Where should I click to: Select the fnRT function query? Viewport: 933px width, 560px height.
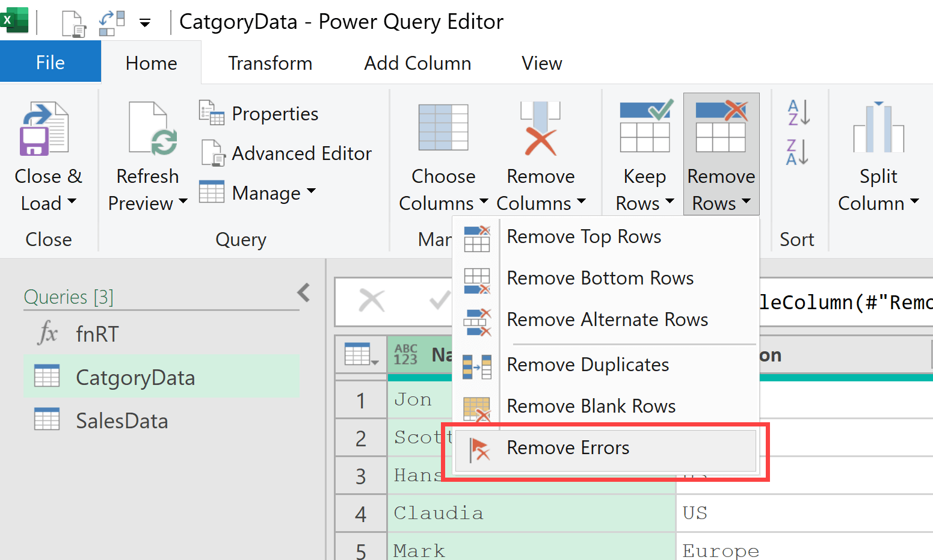161,334
